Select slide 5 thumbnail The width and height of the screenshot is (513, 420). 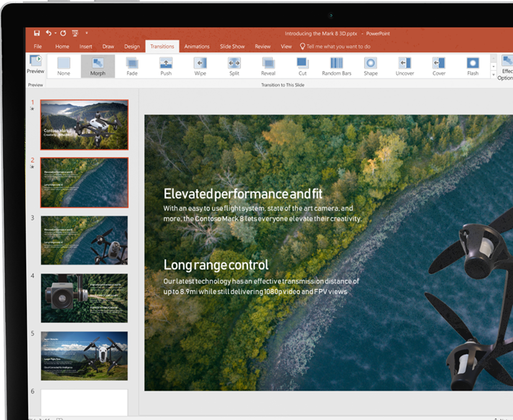(x=85, y=356)
